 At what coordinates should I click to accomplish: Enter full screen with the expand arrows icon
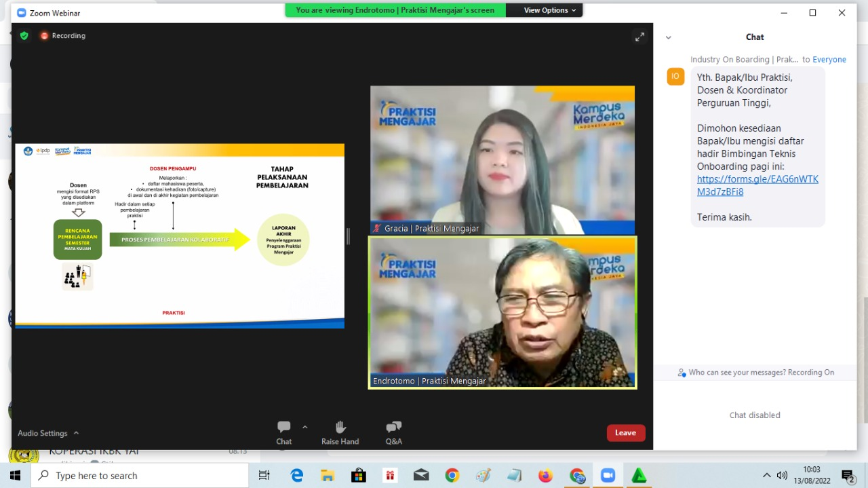tap(639, 37)
